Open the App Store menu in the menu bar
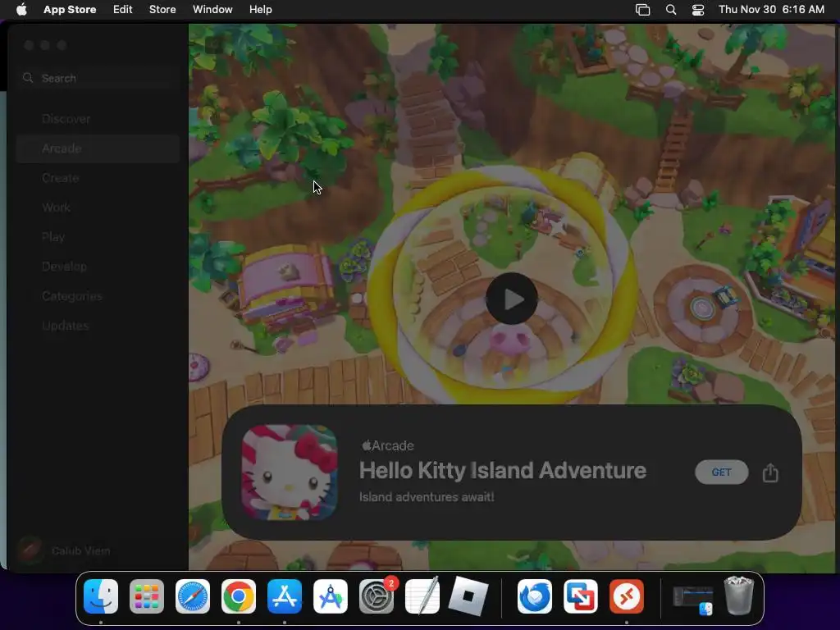This screenshot has width=840, height=630. [x=70, y=9]
